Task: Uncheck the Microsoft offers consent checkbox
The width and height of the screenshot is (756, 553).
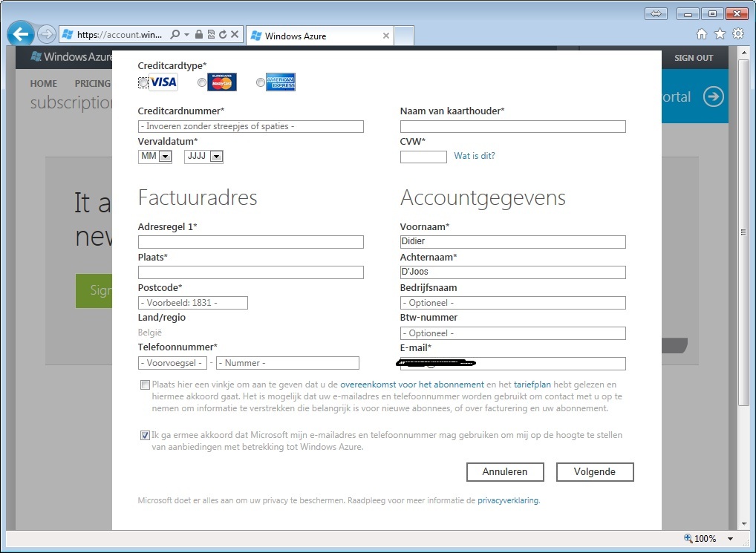Action: tap(144, 436)
